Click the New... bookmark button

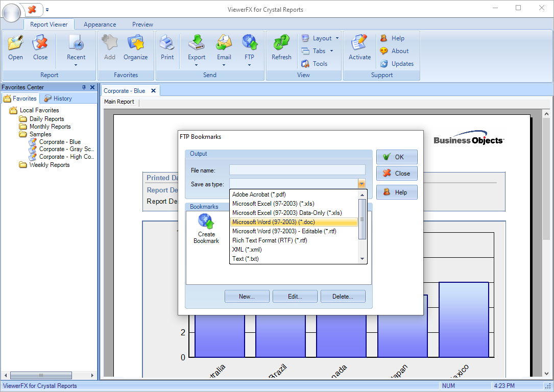(x=247, y=296)
